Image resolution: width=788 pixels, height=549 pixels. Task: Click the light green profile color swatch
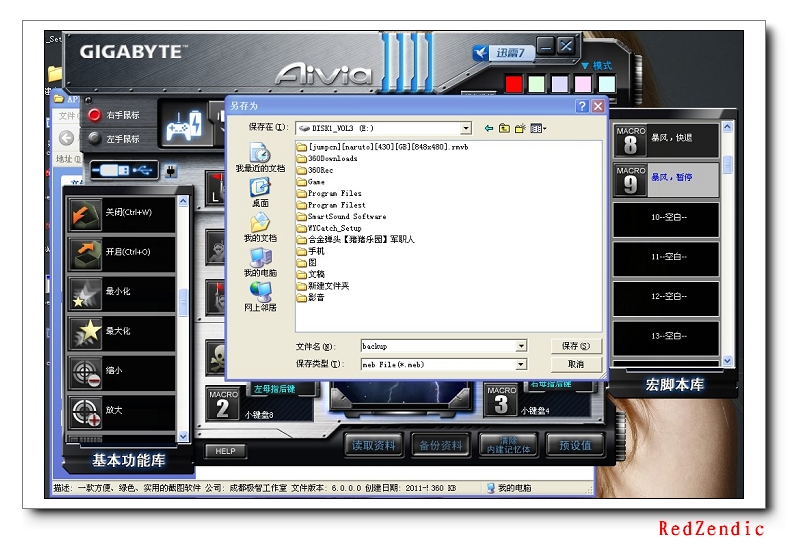537,84
